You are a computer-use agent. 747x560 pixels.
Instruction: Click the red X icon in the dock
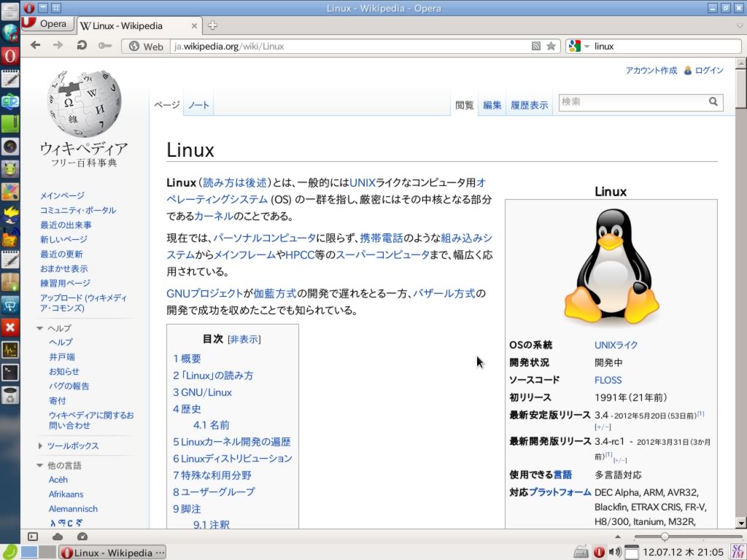(x=10, y=327)
